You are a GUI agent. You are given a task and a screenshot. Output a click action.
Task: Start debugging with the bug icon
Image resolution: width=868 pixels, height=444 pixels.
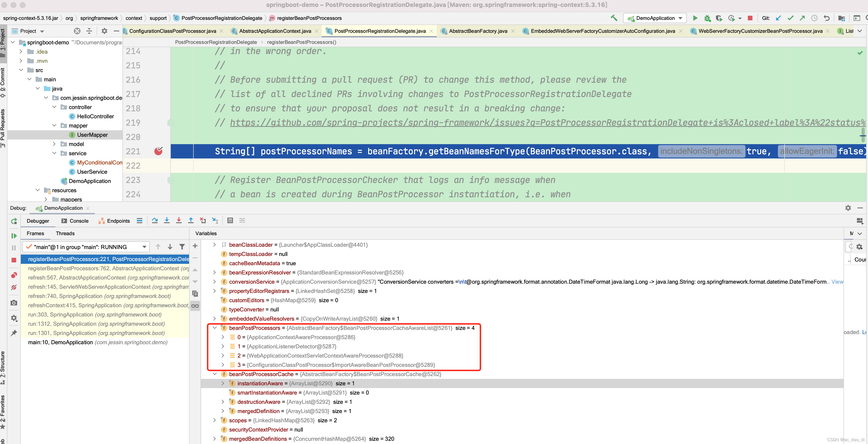point(707,18)
